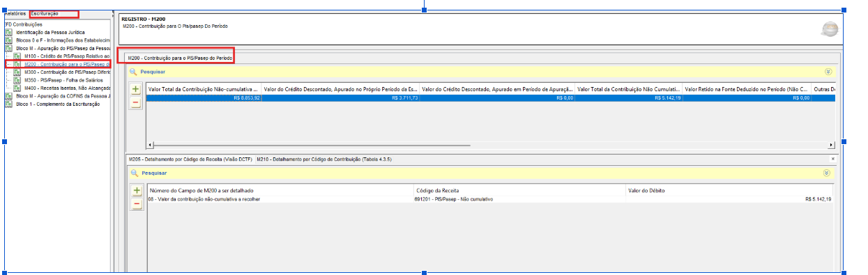The width and height of the screenshot is (868, 275).
Task: Open M200 - Contribuição para o PIS/Pasep link
Action: coord(67,64)
